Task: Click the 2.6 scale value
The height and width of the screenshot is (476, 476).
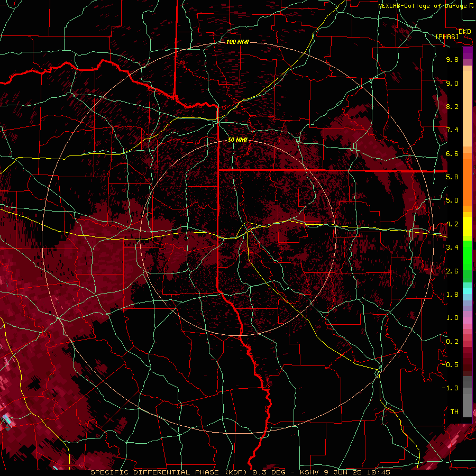Action: coord(452,271)
